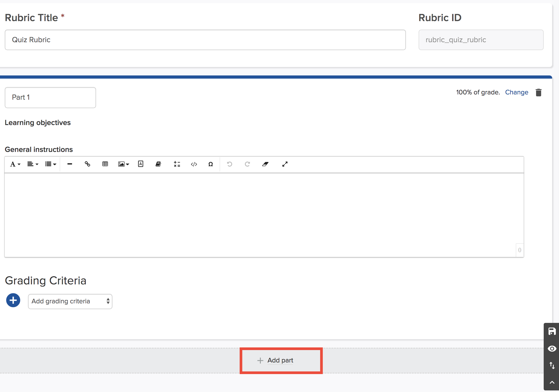Insert a special character using the Omega icon

211,164
